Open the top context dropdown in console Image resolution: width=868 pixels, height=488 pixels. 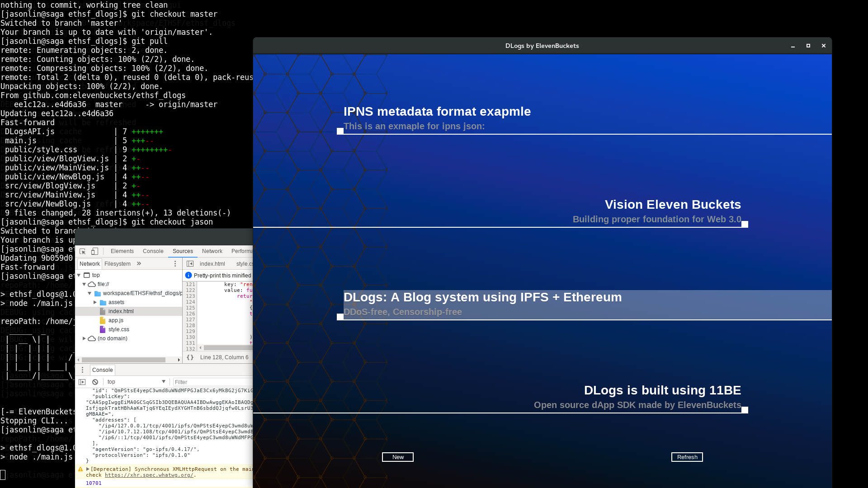(136, 382)
